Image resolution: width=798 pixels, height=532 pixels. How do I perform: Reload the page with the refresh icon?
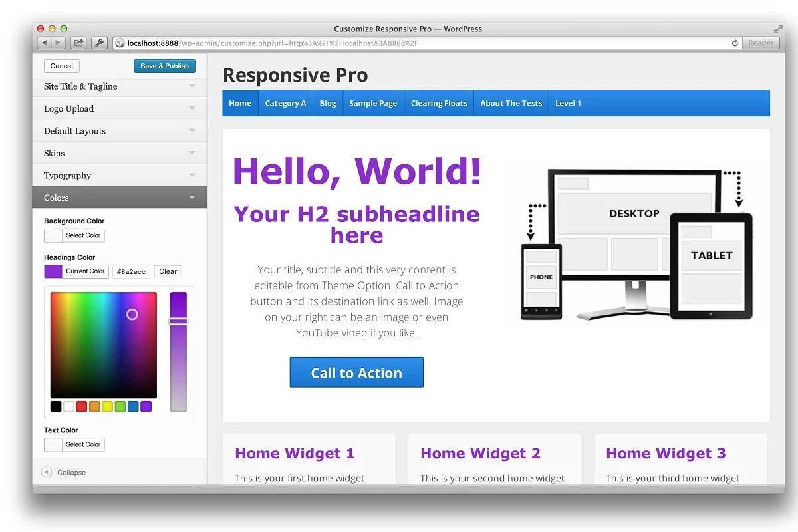735,43
